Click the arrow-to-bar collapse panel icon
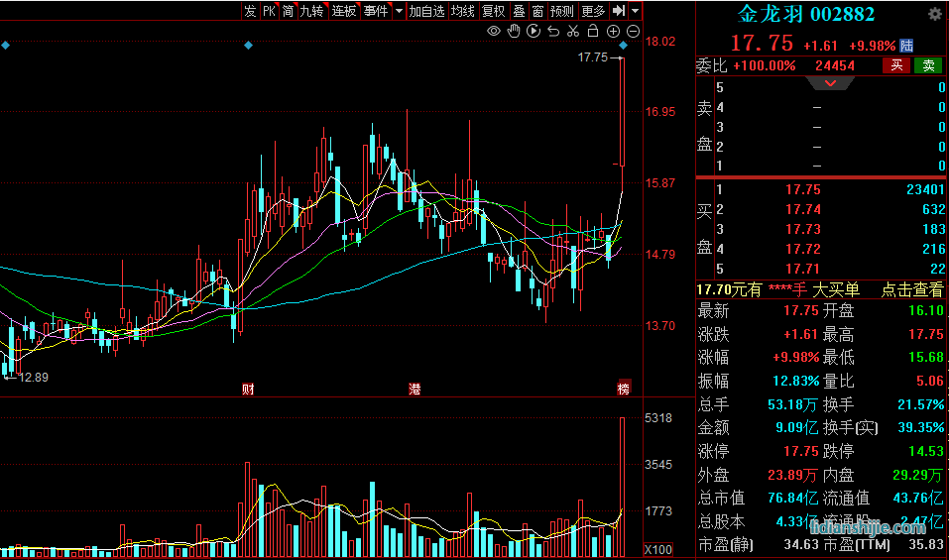Screen dimensions: 949x560 click(619, 11)
